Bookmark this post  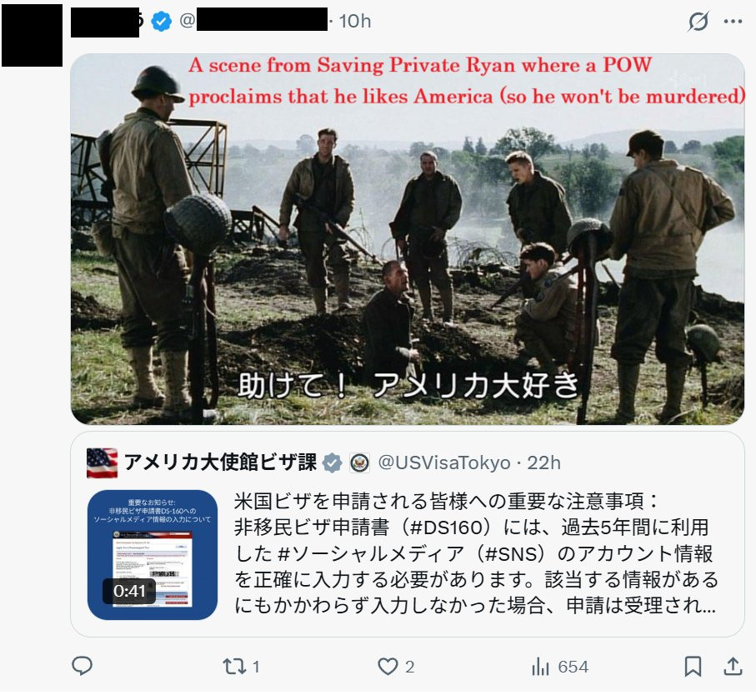click(693, 667)
